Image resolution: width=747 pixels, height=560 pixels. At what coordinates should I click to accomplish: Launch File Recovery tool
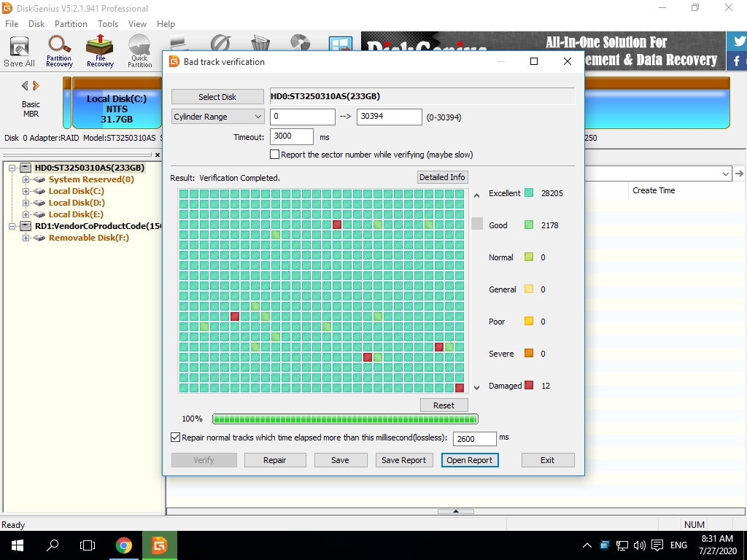(100, 52)
